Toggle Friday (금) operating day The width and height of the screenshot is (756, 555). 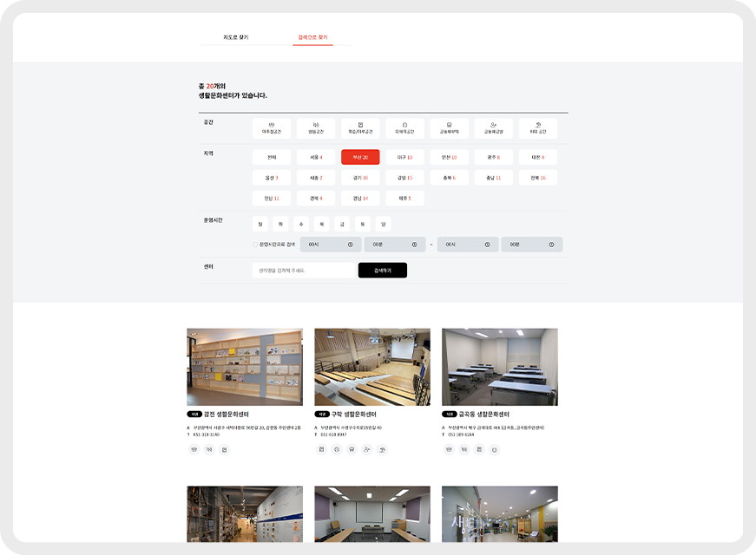coord(342,224)
